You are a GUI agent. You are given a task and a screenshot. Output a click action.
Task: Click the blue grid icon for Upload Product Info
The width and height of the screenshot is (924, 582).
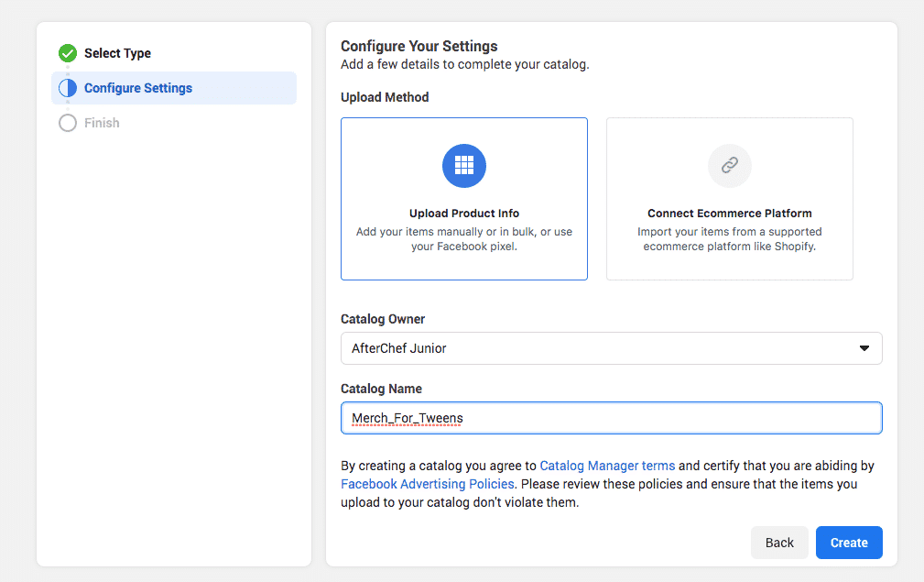tap(464, 165)
